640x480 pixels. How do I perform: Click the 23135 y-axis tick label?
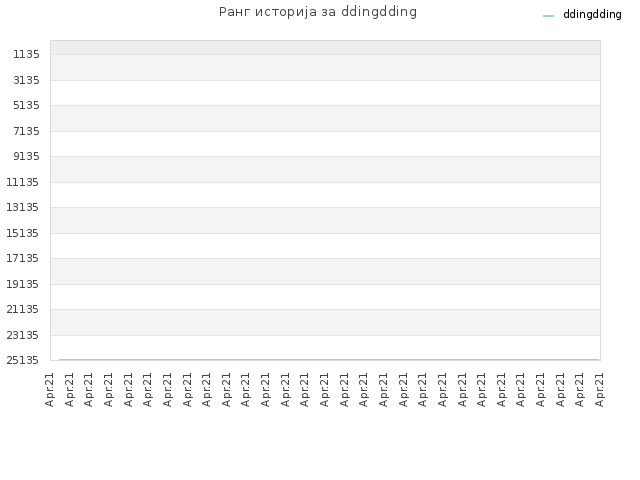tap(22, 335)
